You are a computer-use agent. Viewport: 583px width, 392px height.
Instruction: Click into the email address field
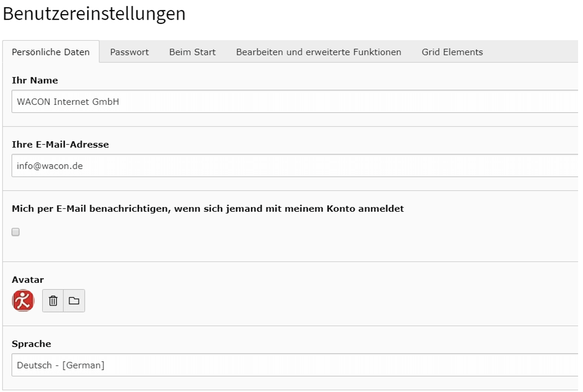(x=294, y=166)
